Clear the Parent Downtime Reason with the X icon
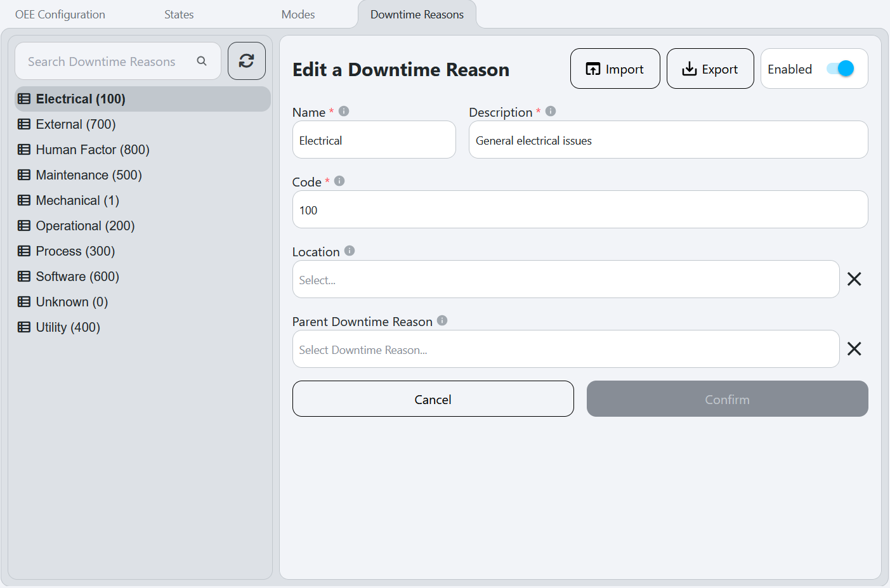The image size is (890, 588). pyautogui.click(x=854, y=349)
